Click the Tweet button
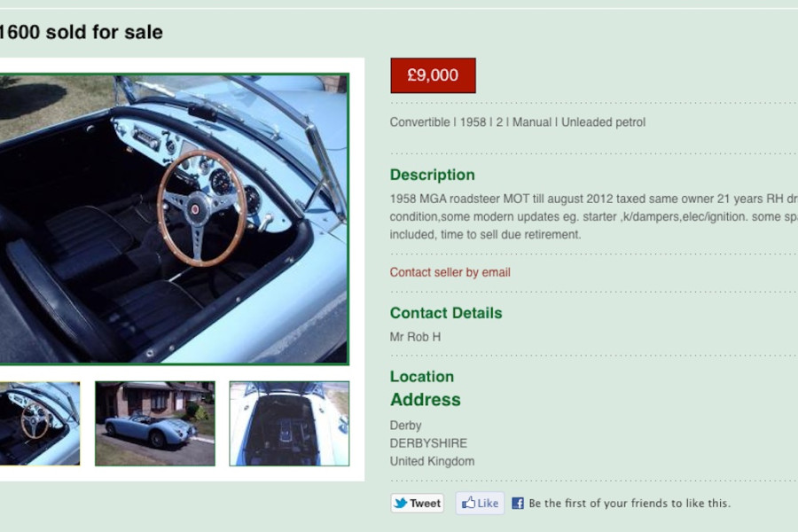Screen dimensions: 798x532 point(417,503)
